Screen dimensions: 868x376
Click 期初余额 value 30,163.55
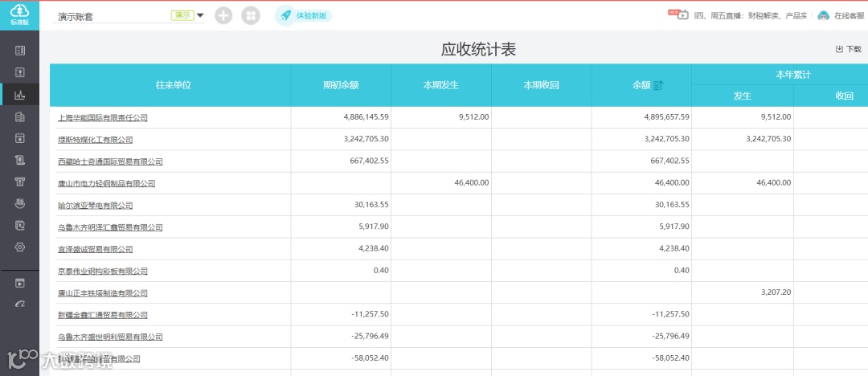[x=371, y=204]
